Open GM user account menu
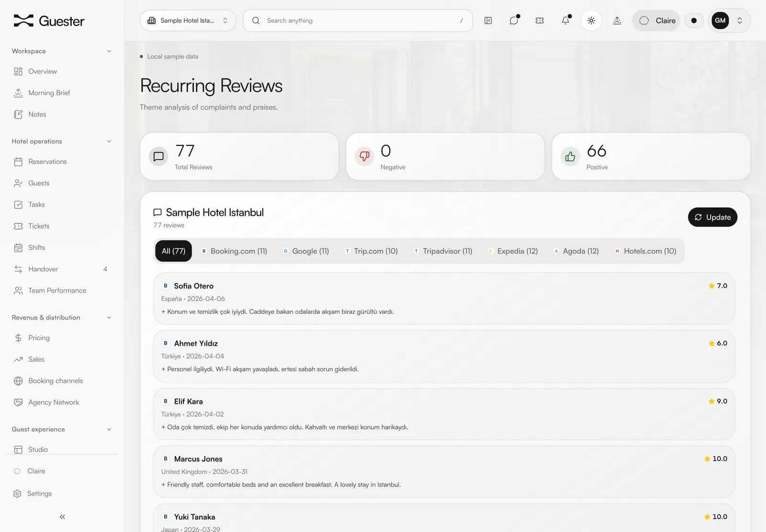 pos(729,21)
